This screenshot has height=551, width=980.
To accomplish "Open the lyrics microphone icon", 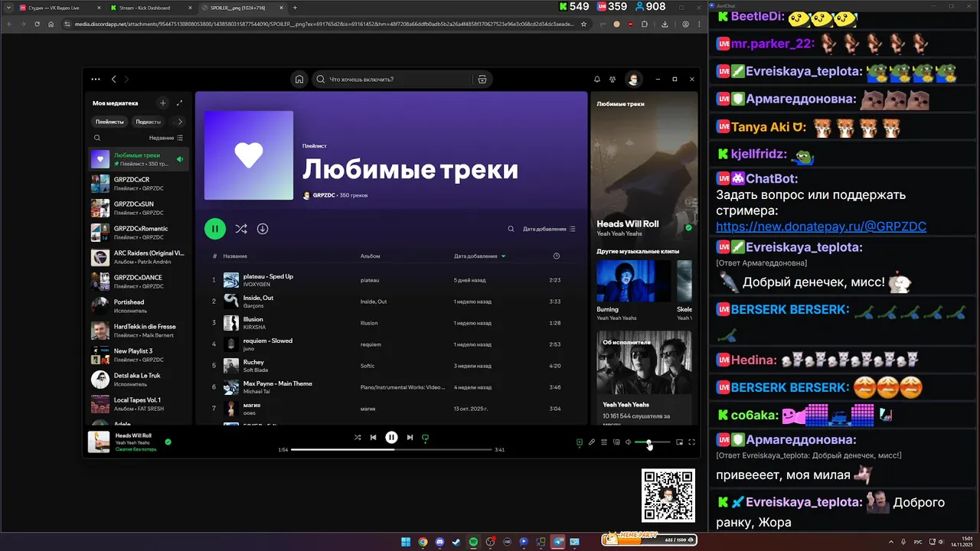I will pyautogui.click(x=592, y=442).
